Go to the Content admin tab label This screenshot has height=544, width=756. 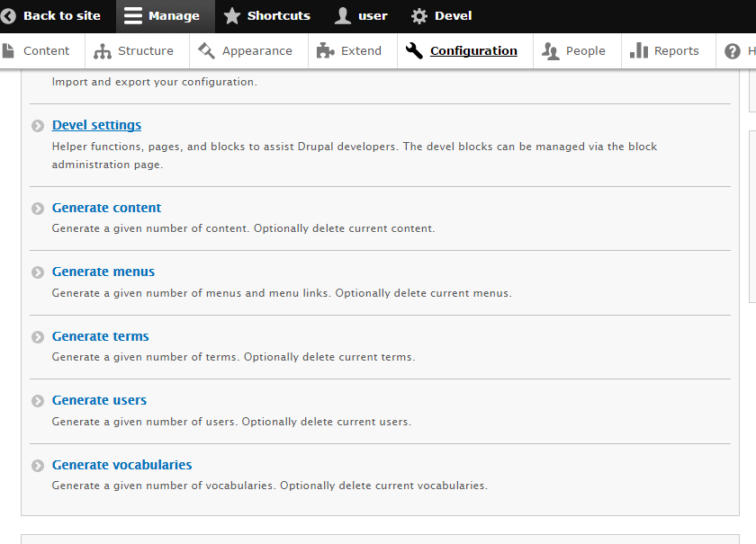point(46,50)
